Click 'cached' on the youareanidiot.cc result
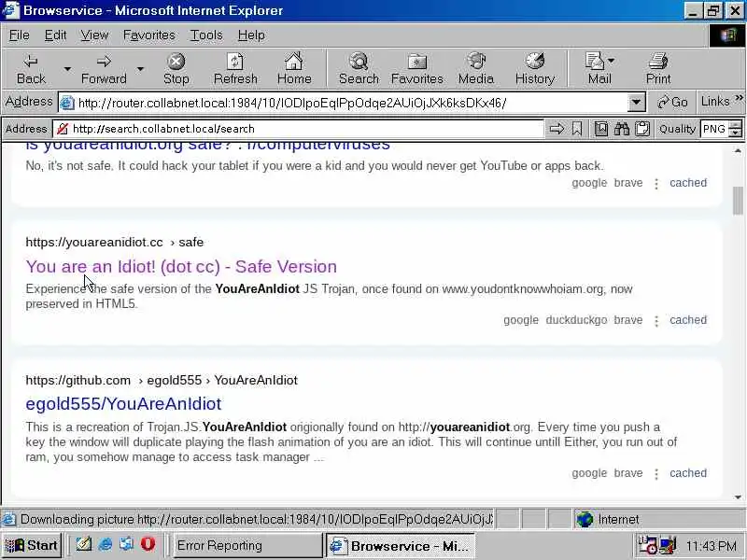The width and height of the screenshot is (747, 560). pos(688,320)
